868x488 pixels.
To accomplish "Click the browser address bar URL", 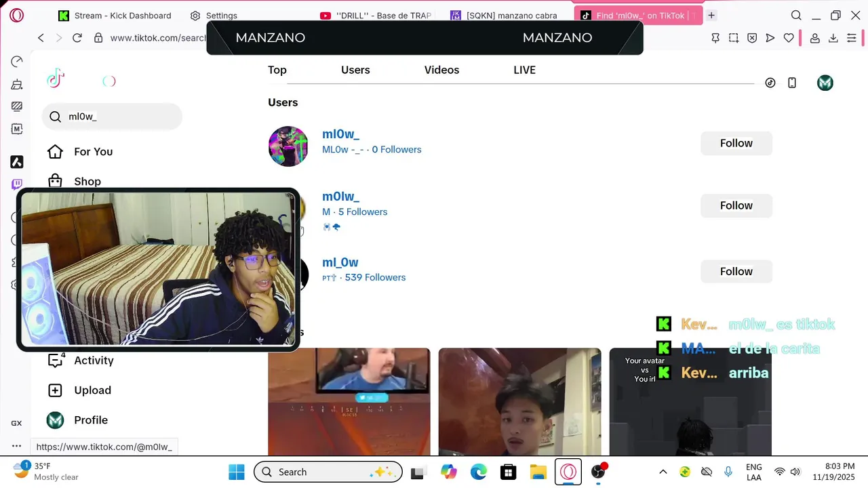I will coord(157,38).
